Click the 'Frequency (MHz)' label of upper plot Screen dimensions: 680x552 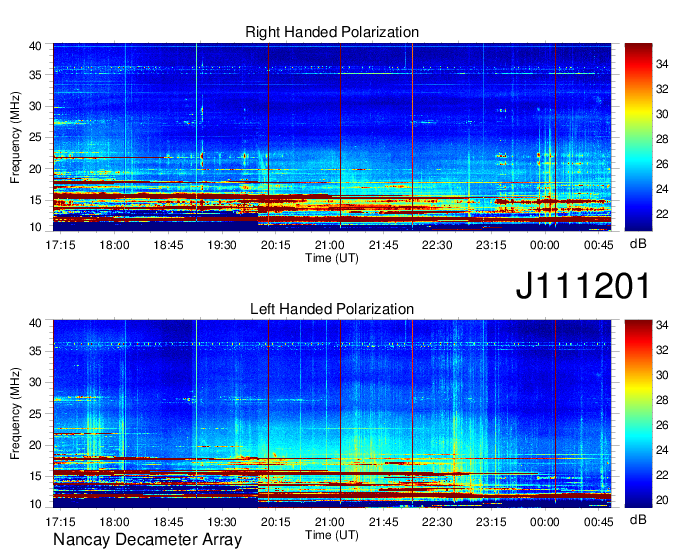[x=15, y=137]
